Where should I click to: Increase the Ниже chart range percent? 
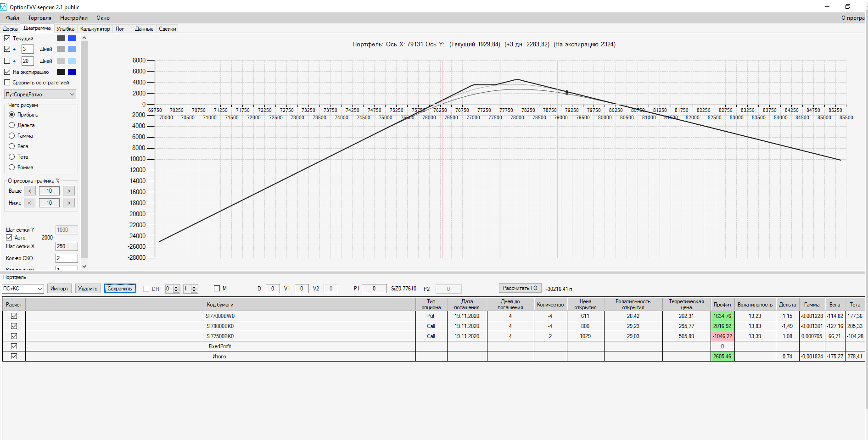coord(69,203)
